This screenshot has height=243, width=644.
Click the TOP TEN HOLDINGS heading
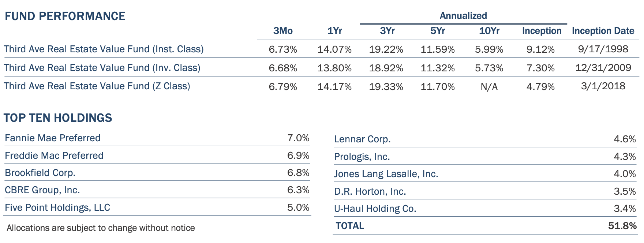pos(58,118)
